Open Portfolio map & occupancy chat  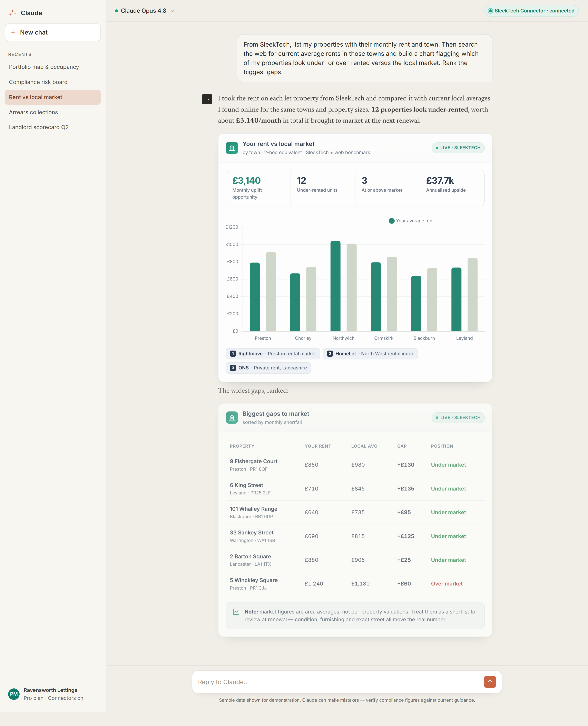(x=53, y=67)
